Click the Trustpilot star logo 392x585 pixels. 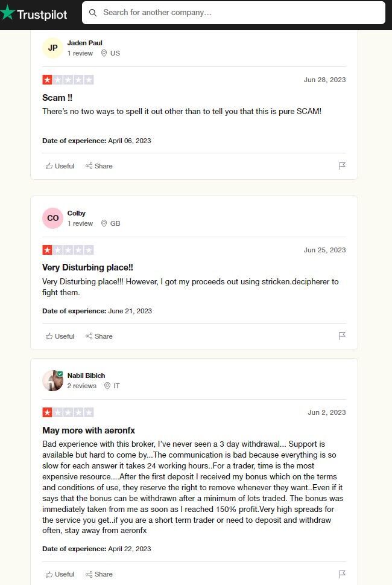pos(7,13)
